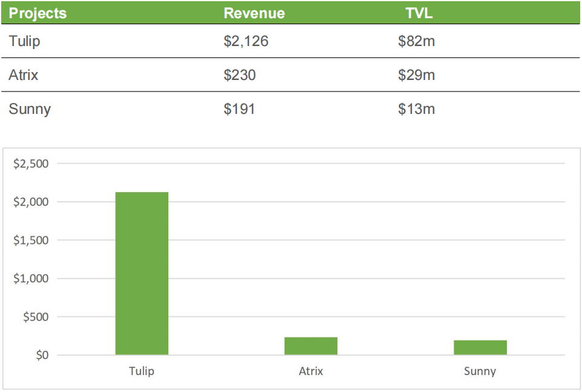Select the Atrix label below chart axis

311,371
